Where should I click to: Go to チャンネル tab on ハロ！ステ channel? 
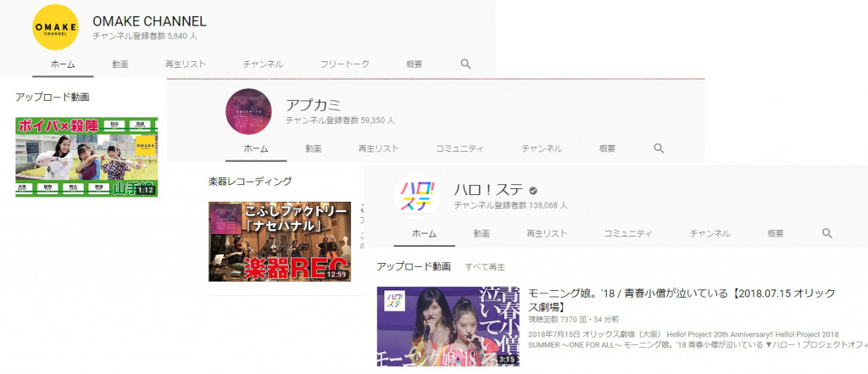point(709,233)
